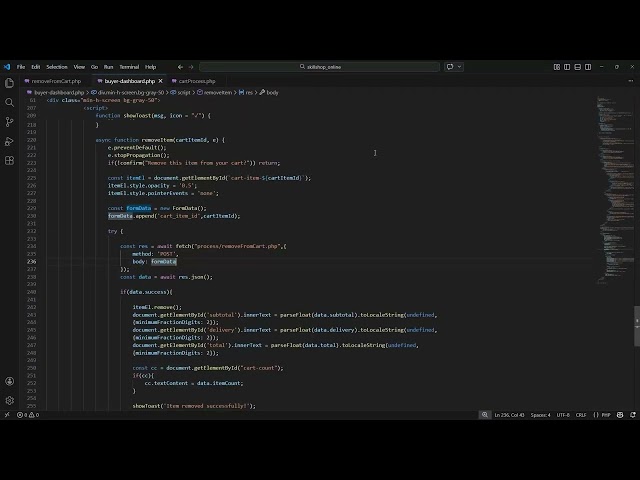Open the Help menu
This screenshot has height=480, width=640.
[150, 67]
